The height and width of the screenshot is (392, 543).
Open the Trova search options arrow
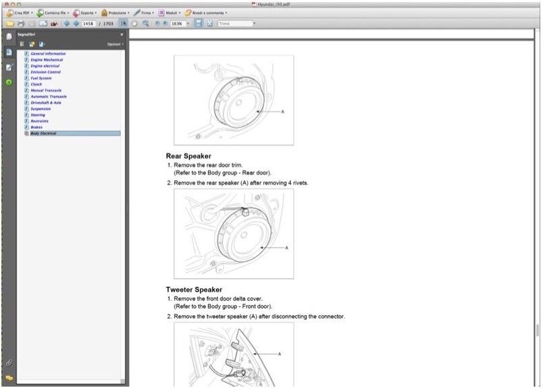[255, 24]
